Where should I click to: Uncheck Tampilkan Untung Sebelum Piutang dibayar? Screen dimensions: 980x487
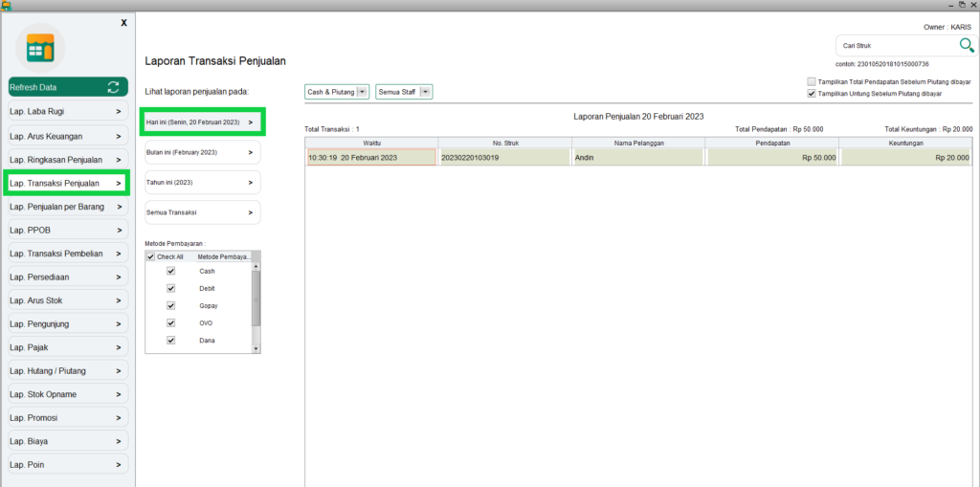click(x=812, y=94)
